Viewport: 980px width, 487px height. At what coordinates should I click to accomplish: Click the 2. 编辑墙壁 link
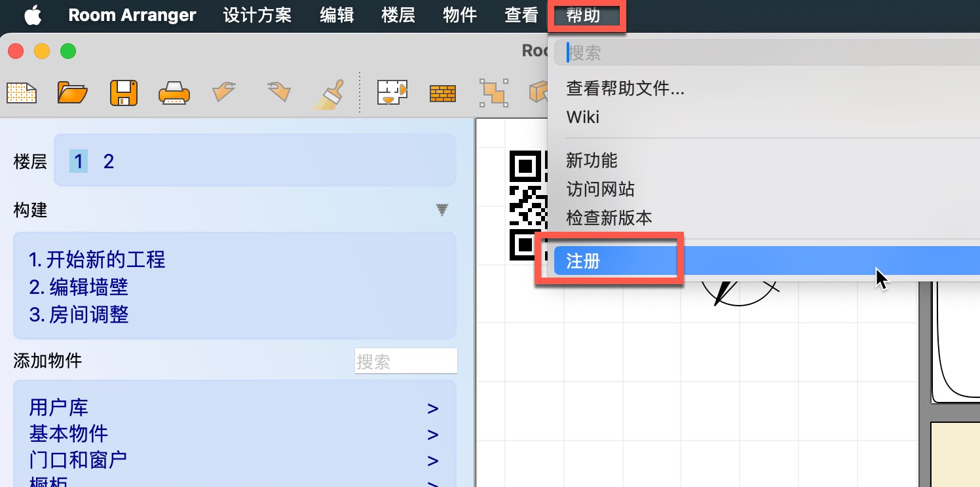pyautogui.click(x=79, y=287)
